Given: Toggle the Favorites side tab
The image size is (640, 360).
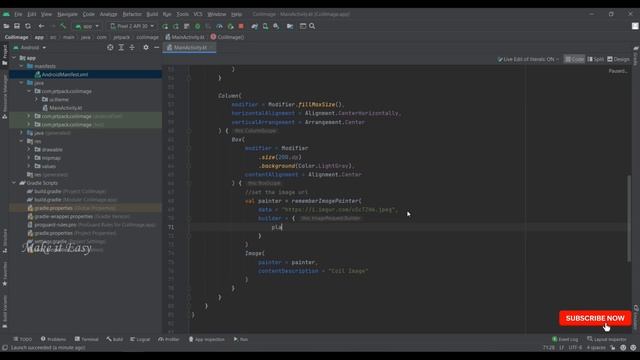Looking at the screenshot, I should coord(4,274).
